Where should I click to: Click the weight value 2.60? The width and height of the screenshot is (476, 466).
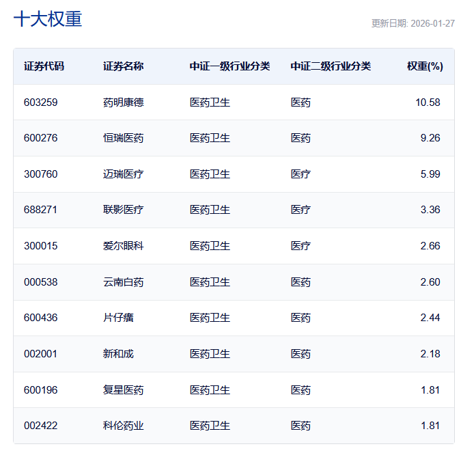tap(430, 282)
